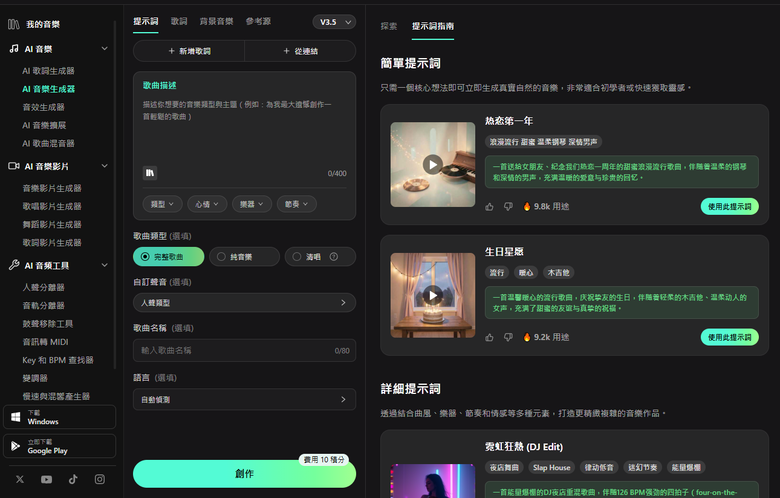
Task: Click the Slap House tag
Action: point(551,467)
